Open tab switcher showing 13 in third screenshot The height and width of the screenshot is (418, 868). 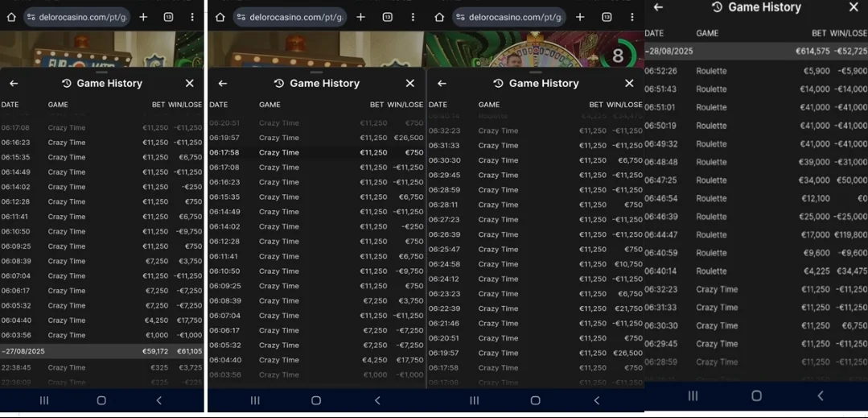click(x=607, y=17)
